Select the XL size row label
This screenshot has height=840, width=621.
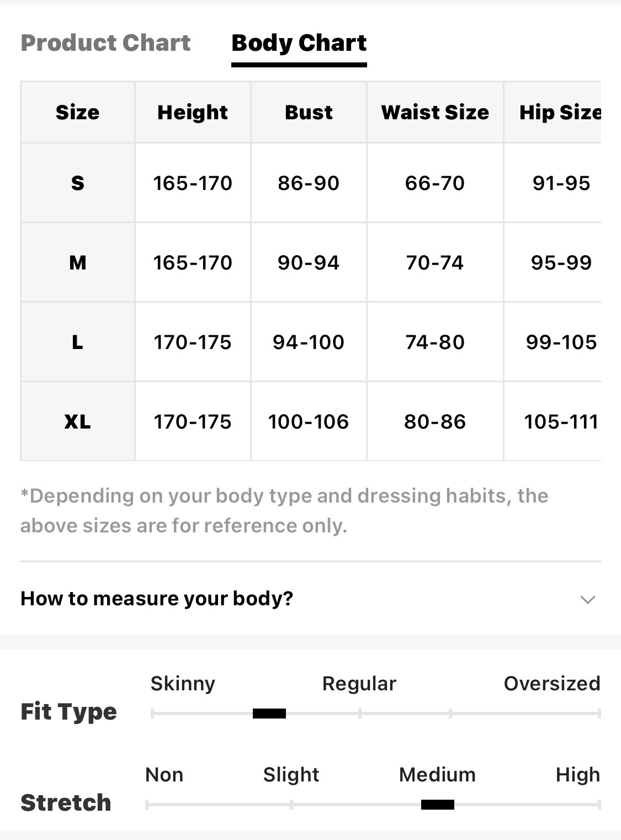coord(78,421)
